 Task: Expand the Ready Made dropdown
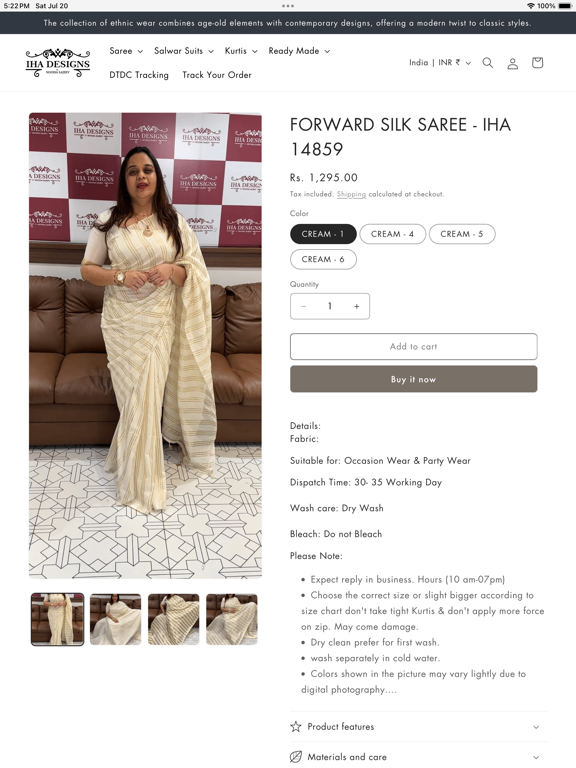(299, 51)
